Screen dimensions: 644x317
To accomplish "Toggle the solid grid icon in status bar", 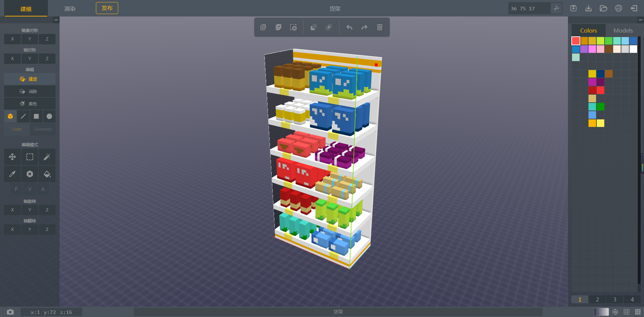I will click(x=637, y=312).
